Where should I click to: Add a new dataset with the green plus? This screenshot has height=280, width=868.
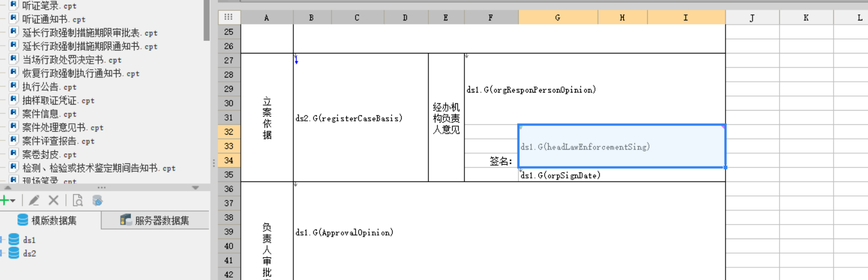[5, 200]
